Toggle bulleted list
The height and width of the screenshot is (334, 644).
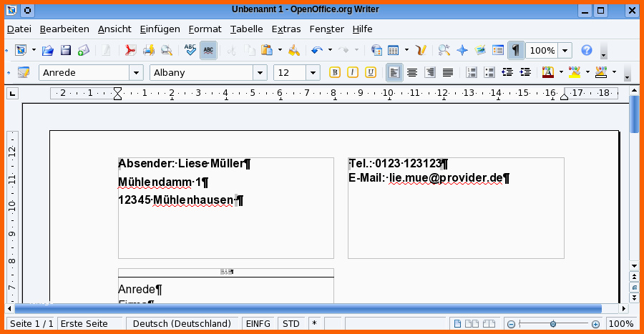click(489, 73)
